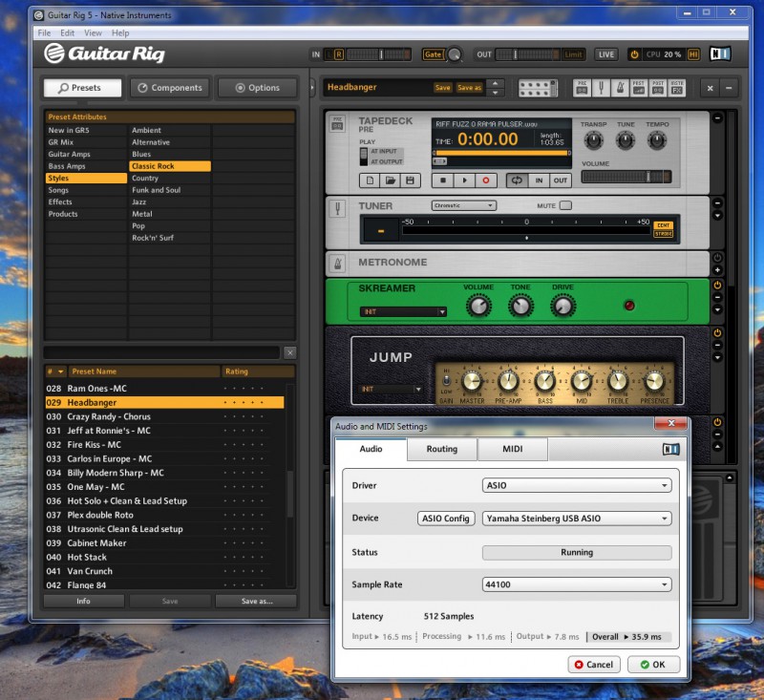Viewport: 764px width, 700px height.
Task: Click the tape icon on the Tapedeck module
Action: coord(337,124)
